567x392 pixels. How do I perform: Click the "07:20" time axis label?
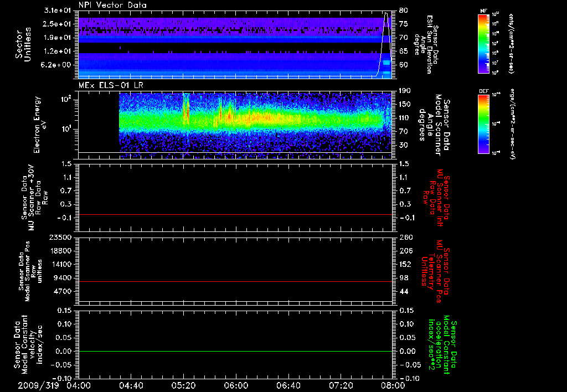click(x=341, y=385)
